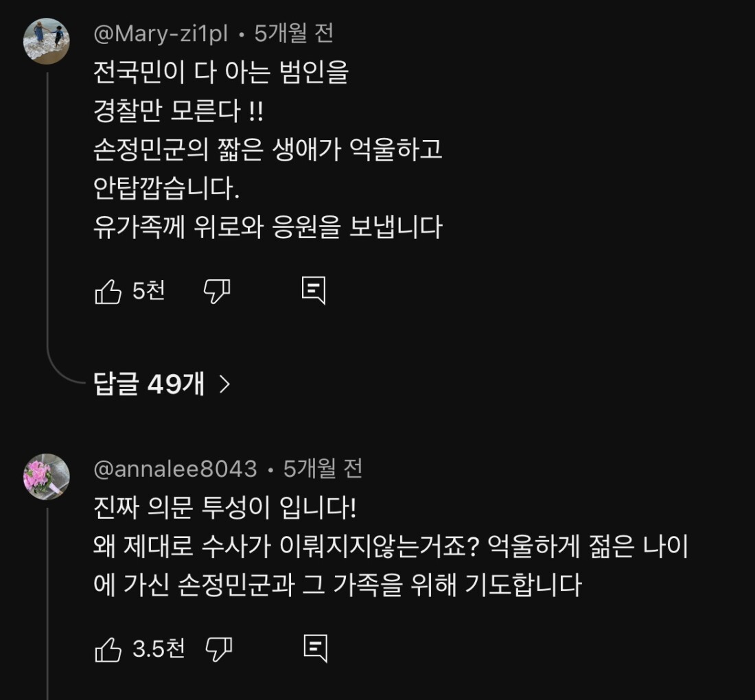Click the thread line beneath @annalee8043's avatar
Viewport: 755px width, 700px height.
coord(47,604)
